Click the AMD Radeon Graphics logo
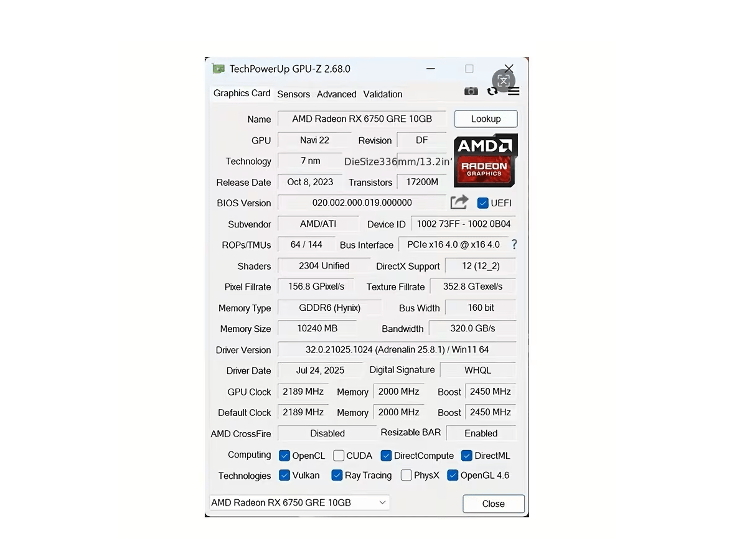Viewport: 747px width, 560px height. tap(485, 160)
